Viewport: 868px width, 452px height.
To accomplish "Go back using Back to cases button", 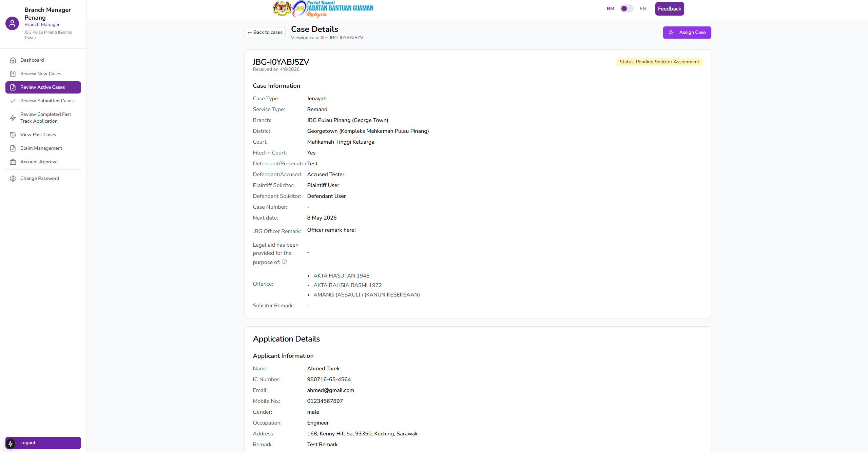I will (265, 33).
